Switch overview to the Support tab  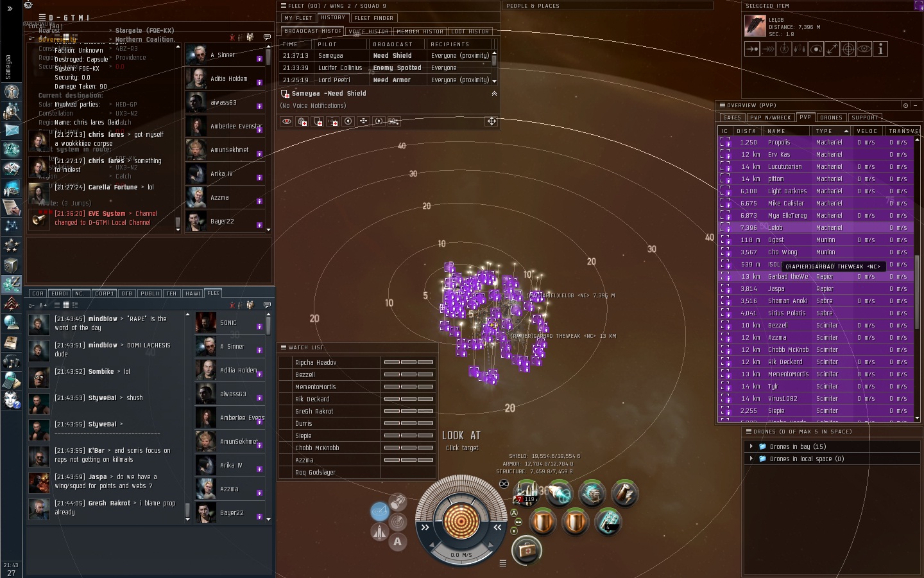865,118
